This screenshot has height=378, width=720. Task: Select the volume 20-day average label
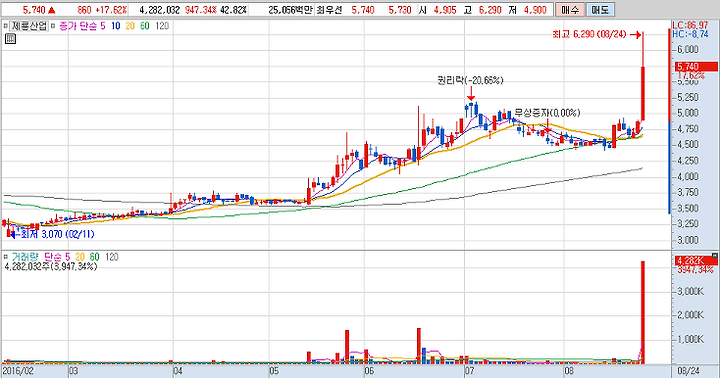[80, 257]
